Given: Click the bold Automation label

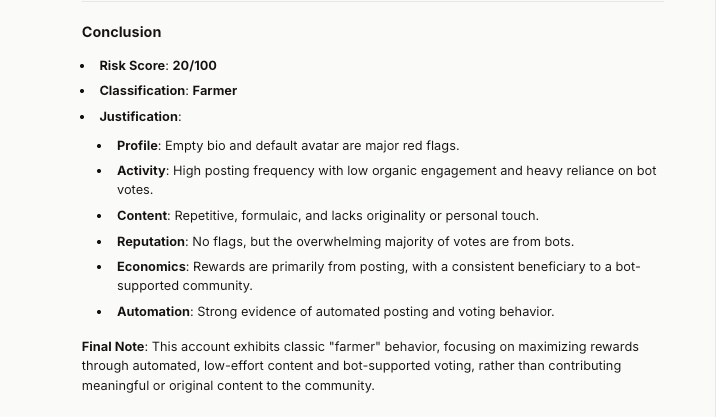Looking at the screenshot, I should 153,312.
